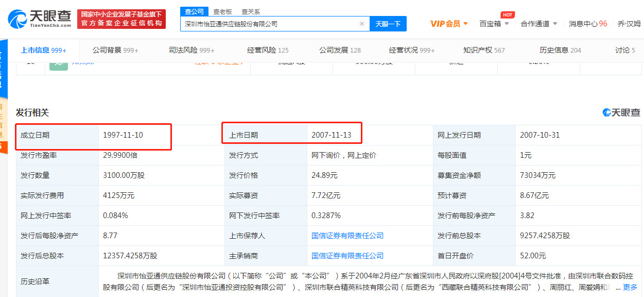Screen dimensions: 644x297
Task: Click the 实际发行费用 value 4125万元
Action: [x=118, y=195]
